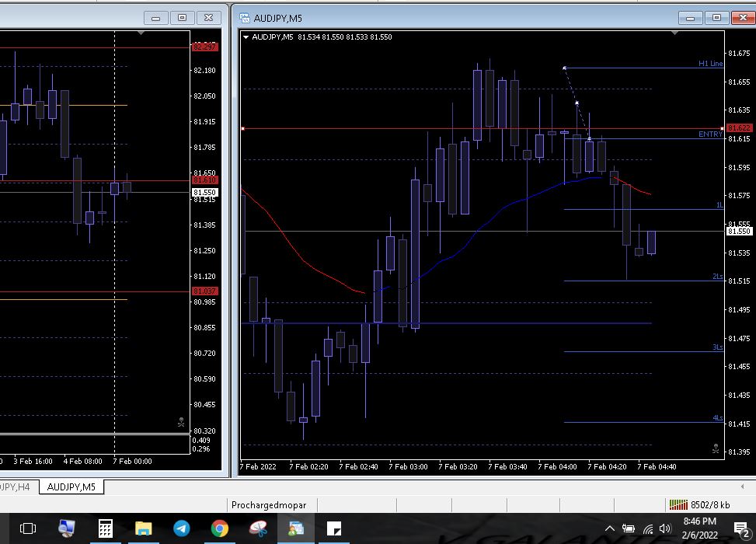Open Sticky Notes from the taskbar
The height and width of the screenshot is (544, 756).
pos(334,528)
